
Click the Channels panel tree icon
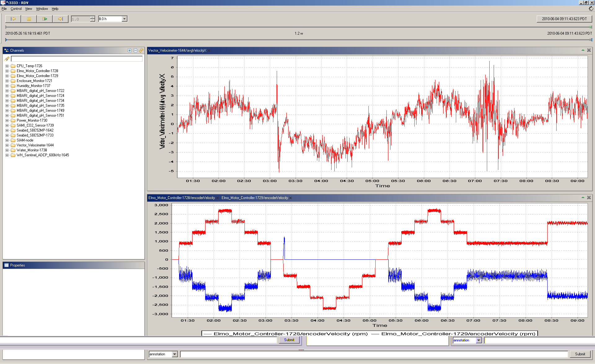click(7, 50)
